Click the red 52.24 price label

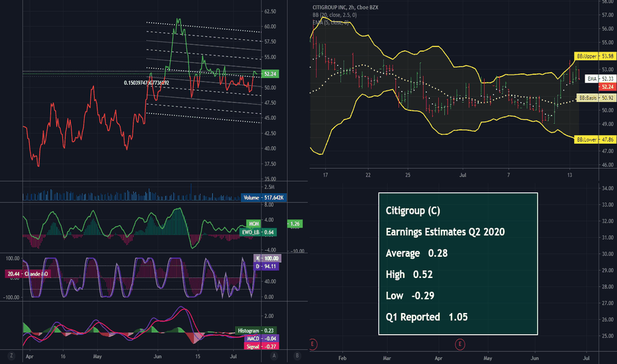tap(607, 87)
